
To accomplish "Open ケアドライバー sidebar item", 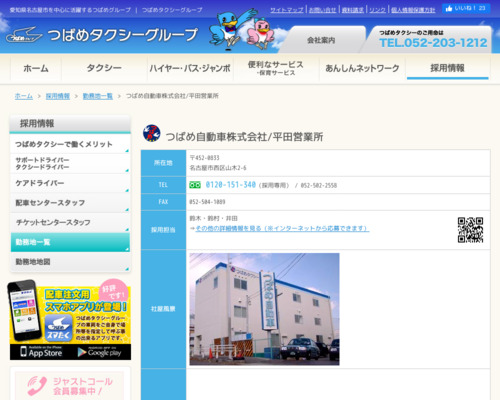I will tap(70, 183).
